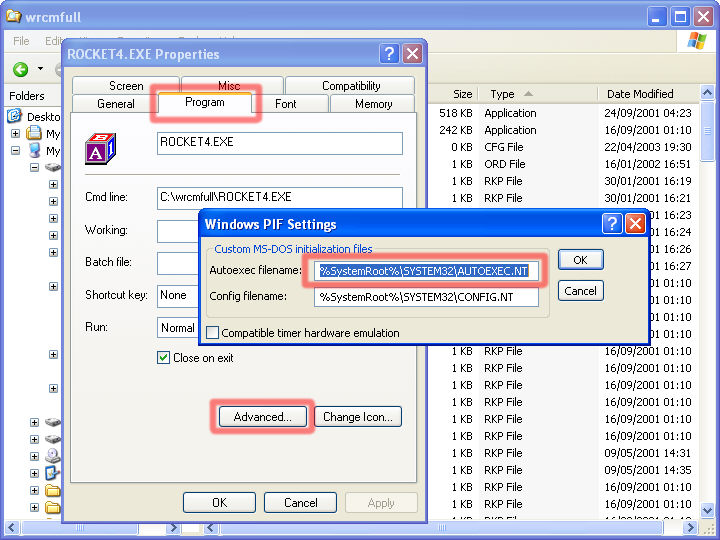Click the ROCKET4.EXE program icon

[101, 149]
